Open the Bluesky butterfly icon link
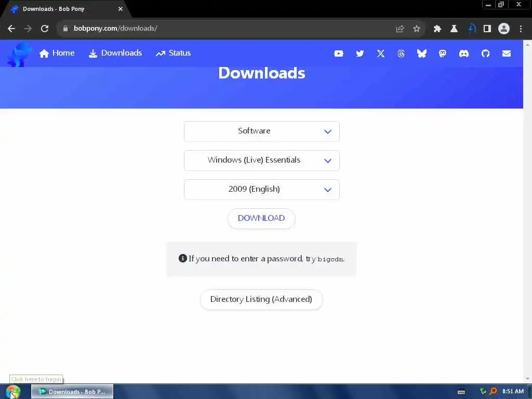 [x=422, y=54]
